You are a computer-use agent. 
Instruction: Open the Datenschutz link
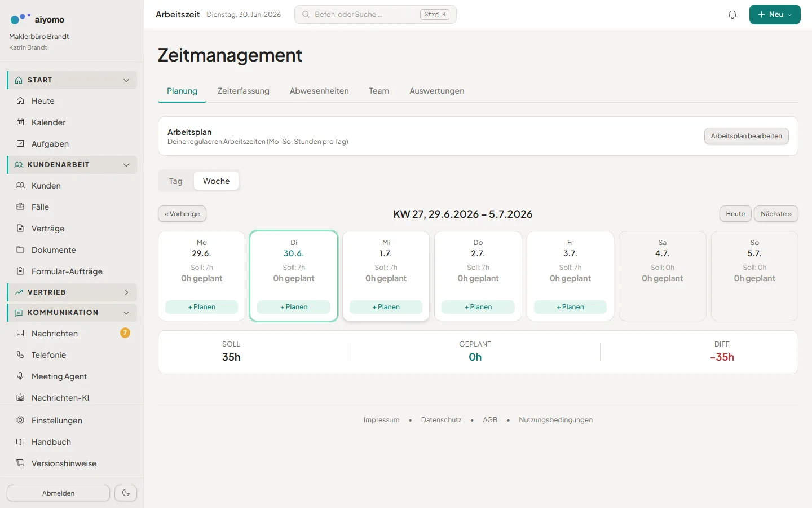coord(442,420)
